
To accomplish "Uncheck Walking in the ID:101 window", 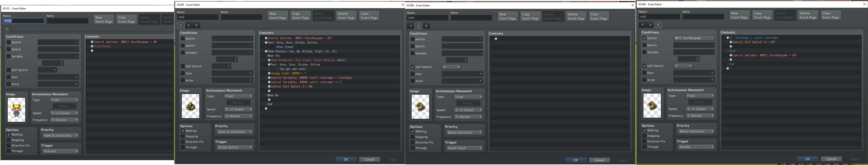I will [9, 135].
